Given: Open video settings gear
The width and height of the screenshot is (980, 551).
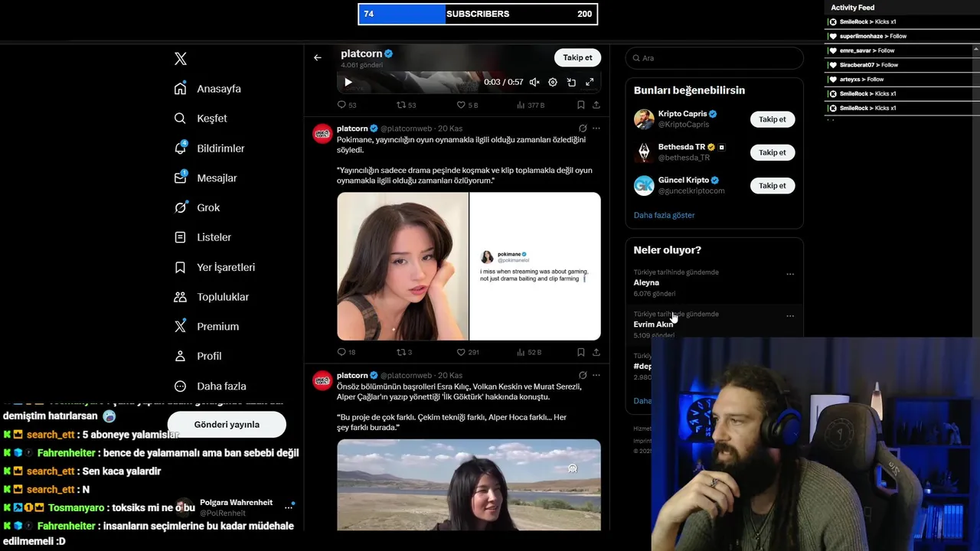Looking at the screenshot, I should click(x=553, y=82).
